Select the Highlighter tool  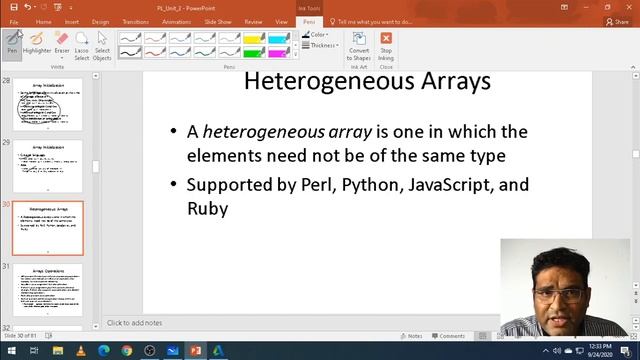pos(37,44)
